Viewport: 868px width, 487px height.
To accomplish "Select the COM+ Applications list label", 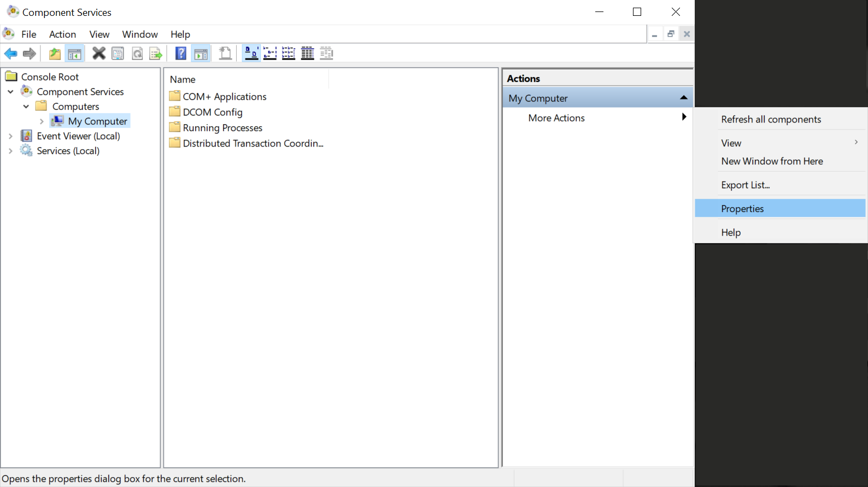I will (225, 96).
